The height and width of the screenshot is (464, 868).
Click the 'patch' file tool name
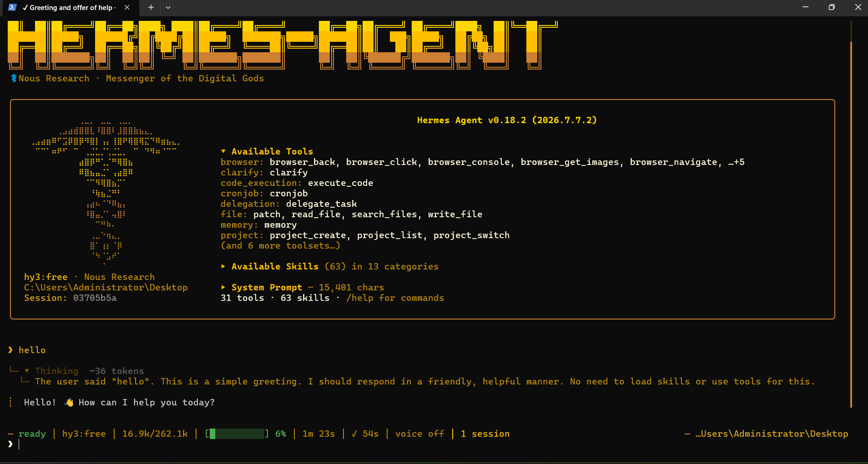[267, 215]
